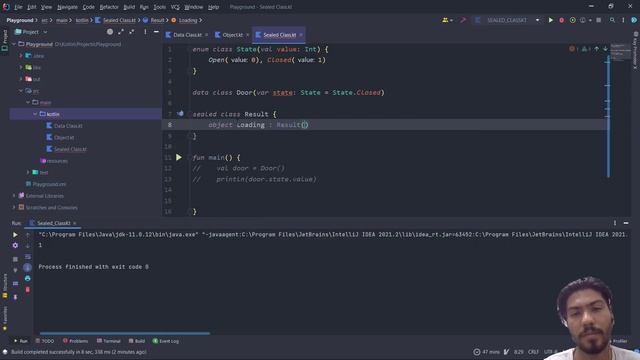Open the File menu
The height and width of the screenshot is (360, 640).
pos(18,7)
